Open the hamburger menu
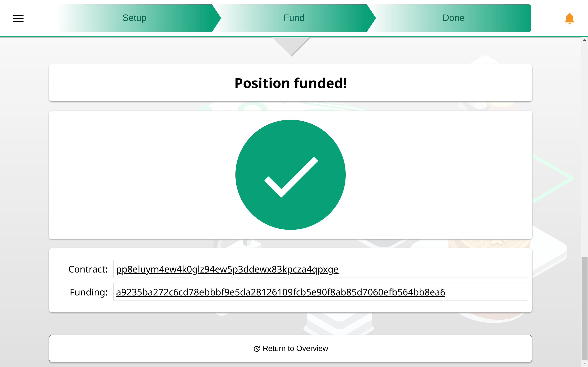The width and height of the screenshot is (588, 367). (18, 18)
